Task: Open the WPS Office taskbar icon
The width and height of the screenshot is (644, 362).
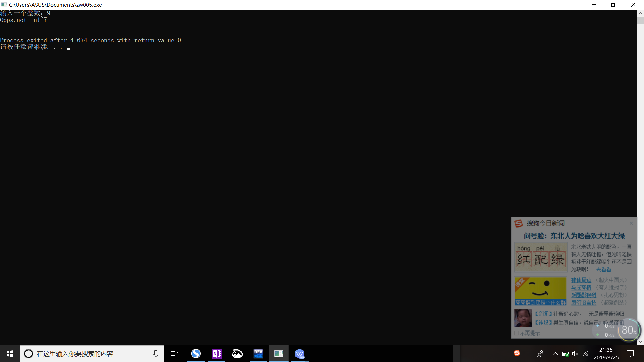Action: (x=300, y=354)
